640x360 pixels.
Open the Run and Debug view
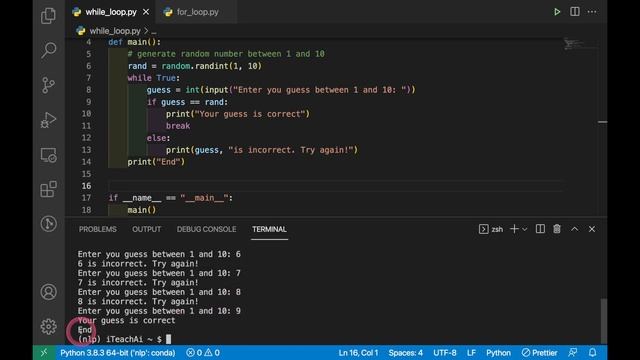tap(49, 120)
